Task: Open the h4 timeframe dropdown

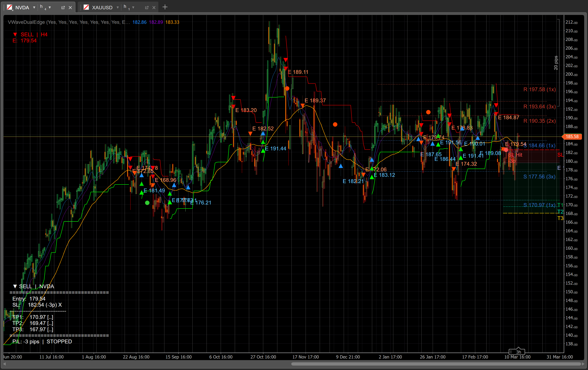Action: click(50, 8)
